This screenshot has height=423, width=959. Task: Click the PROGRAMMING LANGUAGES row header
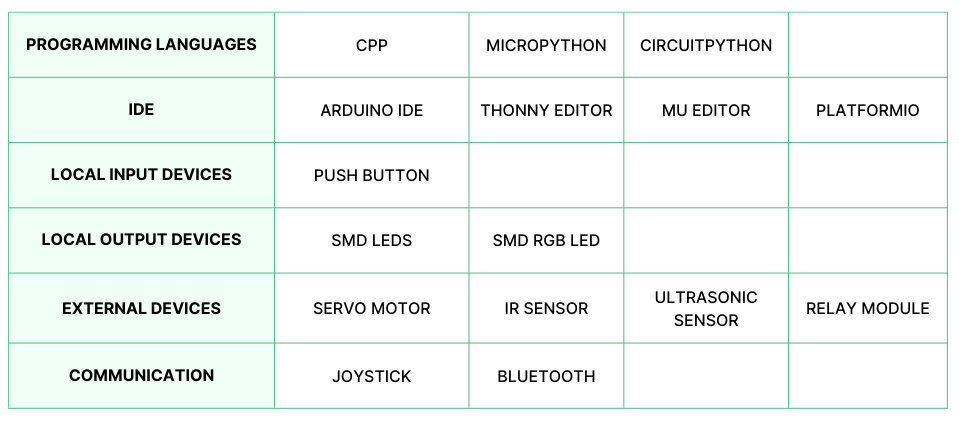(x=141, y=45)
